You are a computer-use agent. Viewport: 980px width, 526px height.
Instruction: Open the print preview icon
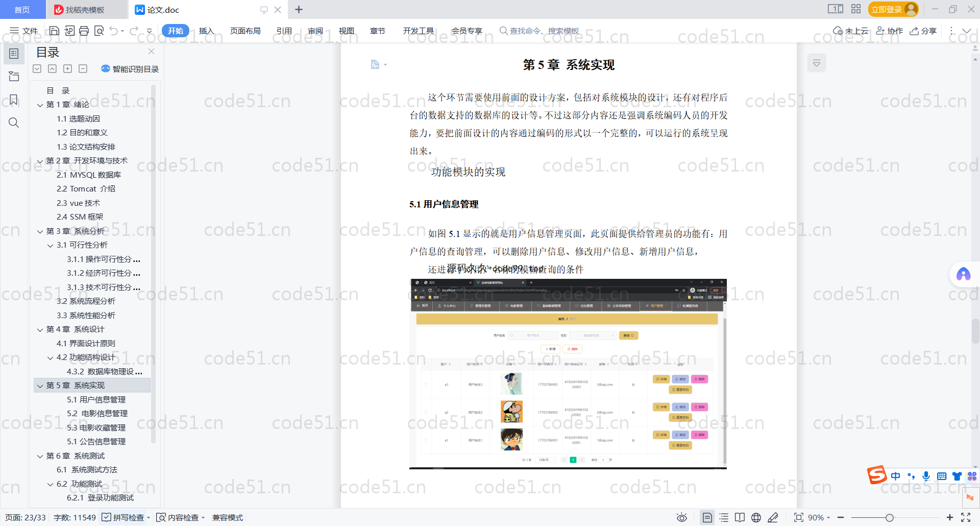[100, 31]
